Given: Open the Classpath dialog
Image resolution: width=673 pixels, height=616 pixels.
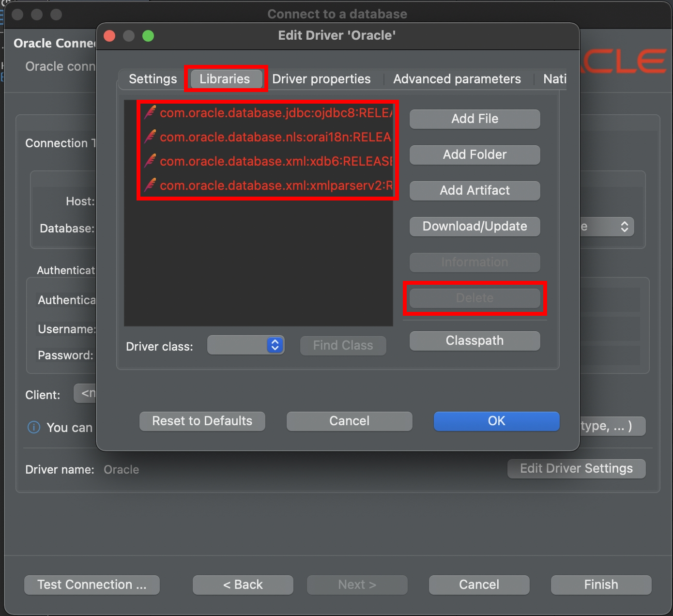Looking at the screenshot, I should (475, 340).
